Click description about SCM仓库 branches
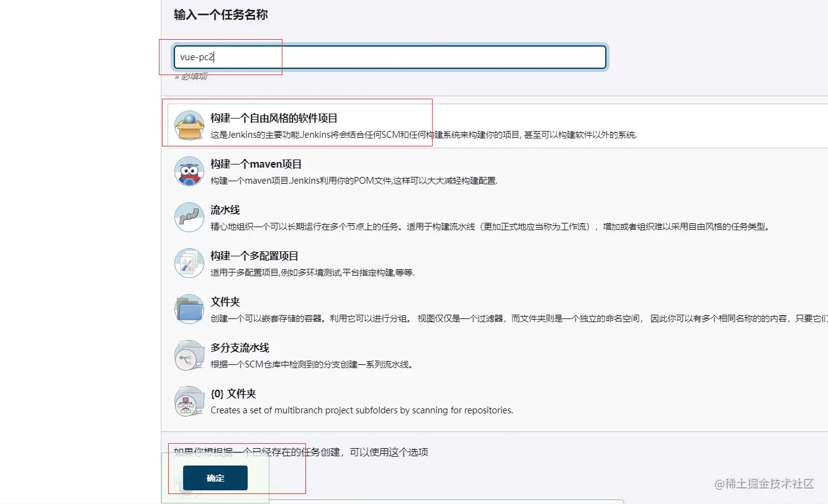 click(x=312, y=364)
